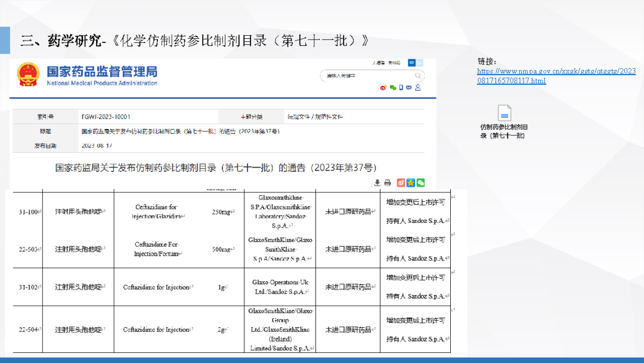Click the email envelope icon in header
644x363 pixels.
pos(409,88)
